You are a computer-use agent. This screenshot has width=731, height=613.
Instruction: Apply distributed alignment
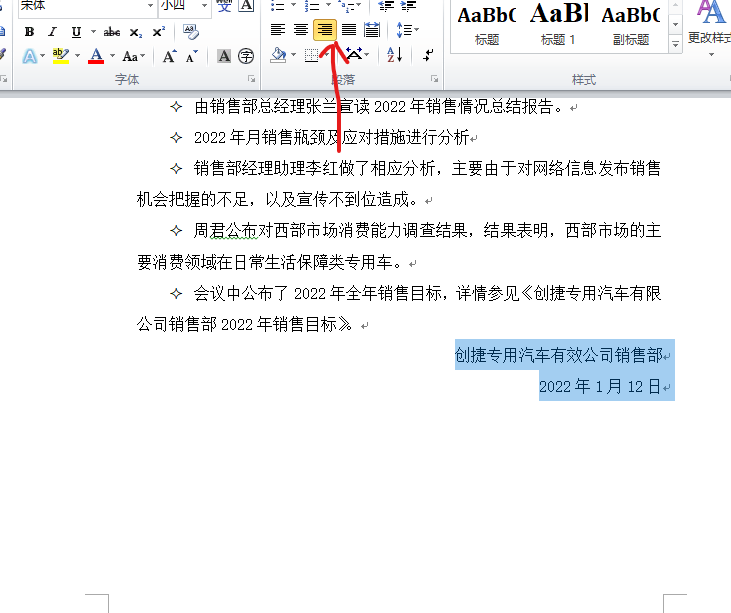pos(372,30)
